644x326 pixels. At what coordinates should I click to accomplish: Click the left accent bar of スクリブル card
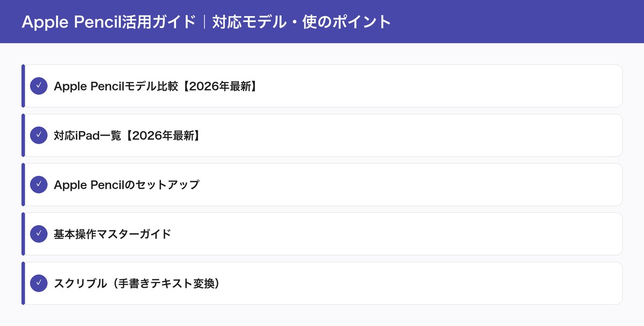[23, 283]
